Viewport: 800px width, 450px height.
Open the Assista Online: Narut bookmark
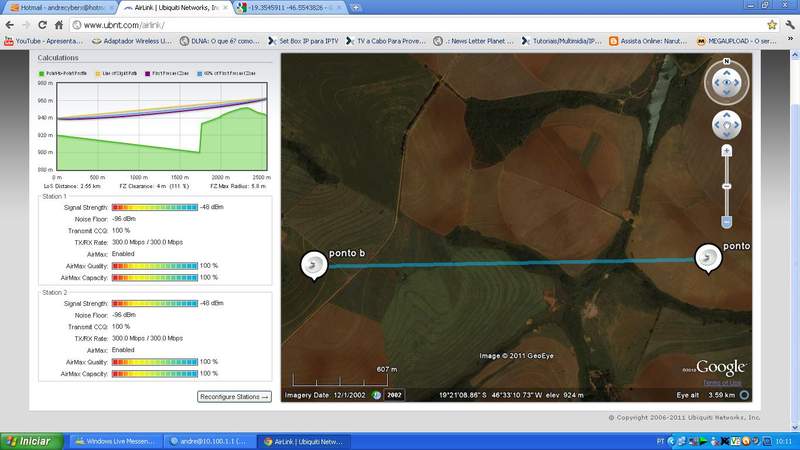click(648, 41)
